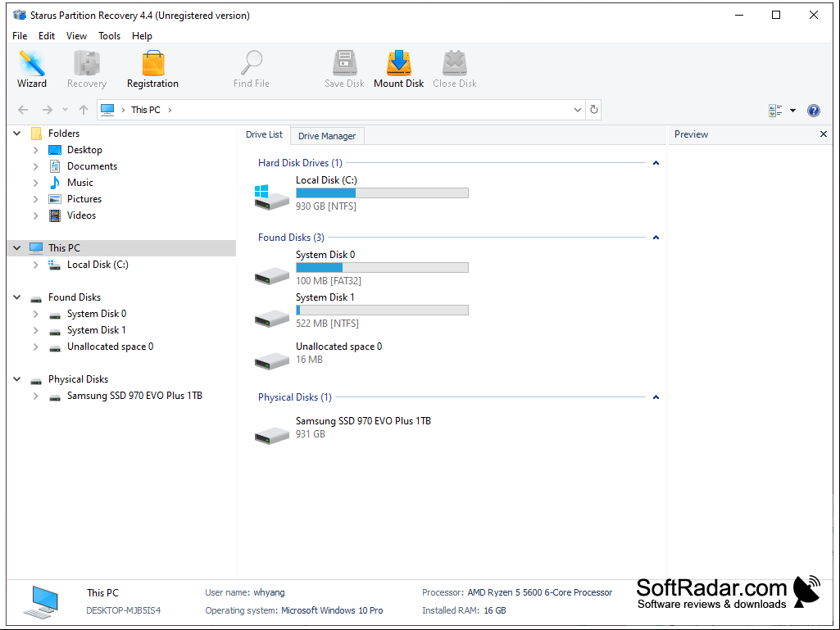Open the Registration dialog
The height and width of the screenshot is (630, 840).
[152, 69]
